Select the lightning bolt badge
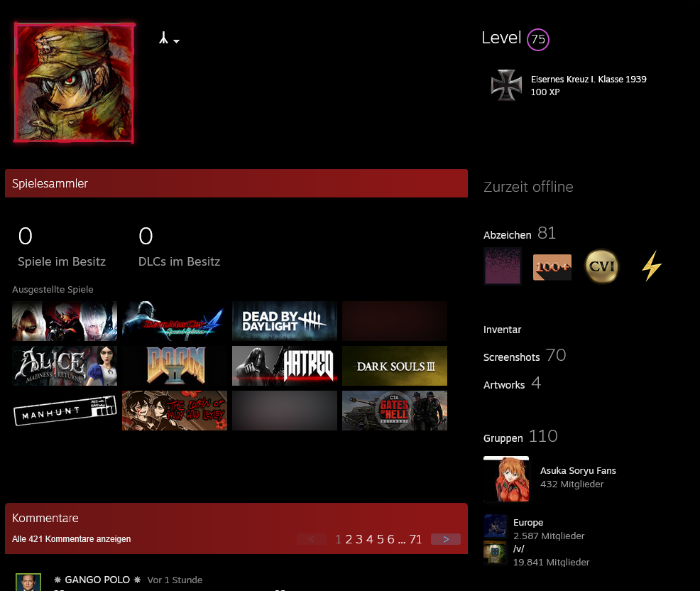 tap(651, 267)
